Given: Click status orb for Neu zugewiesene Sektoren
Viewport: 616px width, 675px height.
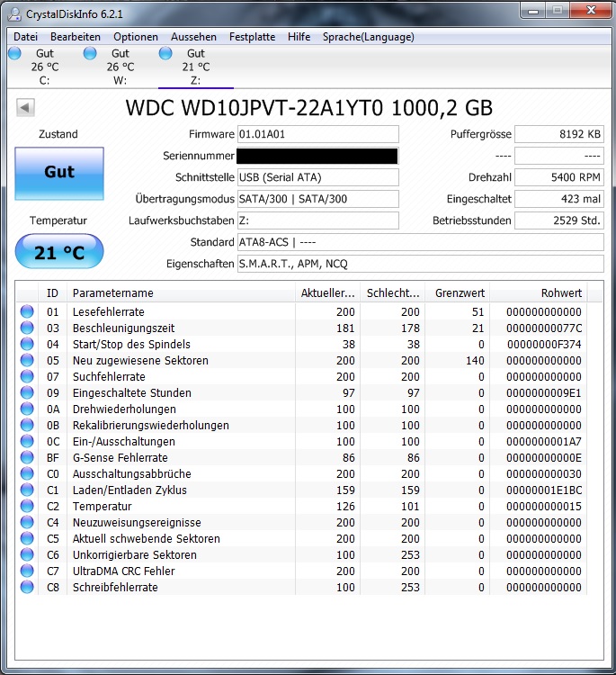Looking at the screenshot, I should click(x=27, y=360).
